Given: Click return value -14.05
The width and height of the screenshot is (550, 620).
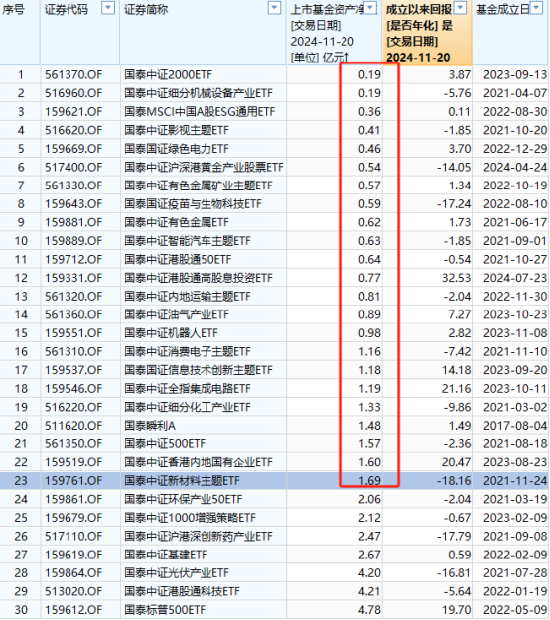Looking at the screenshot, I should point(454,167).
